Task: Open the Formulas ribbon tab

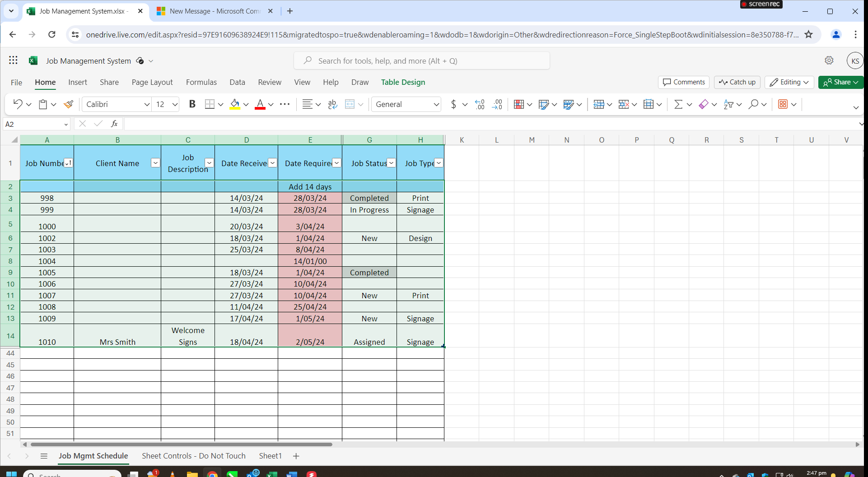Action: pyautogui.click(x=201, y=82)
